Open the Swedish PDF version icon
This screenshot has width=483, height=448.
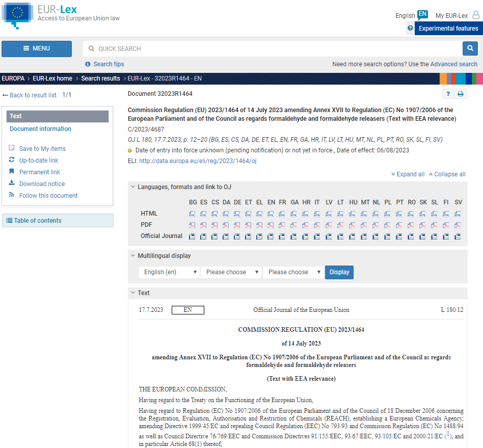[x=458, y=225]
